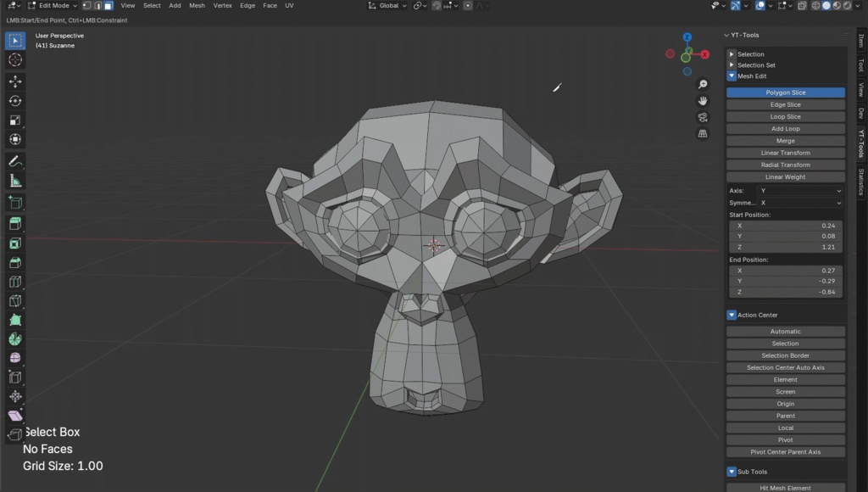This screenshot has height=492, width=868.
Task: Open the Global transform orientation dropdown
Action: click(x=387, y=5)
